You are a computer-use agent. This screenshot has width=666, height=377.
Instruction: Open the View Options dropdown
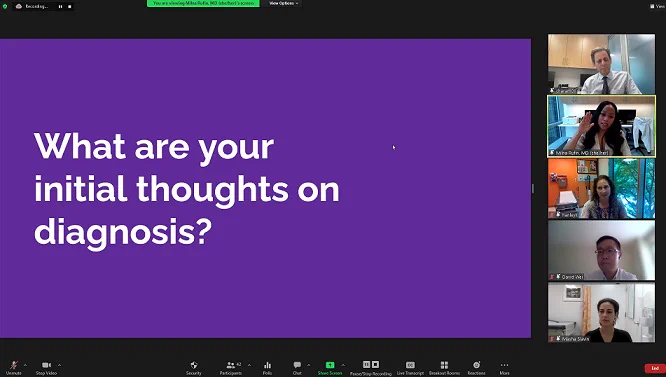pos(284,3)
